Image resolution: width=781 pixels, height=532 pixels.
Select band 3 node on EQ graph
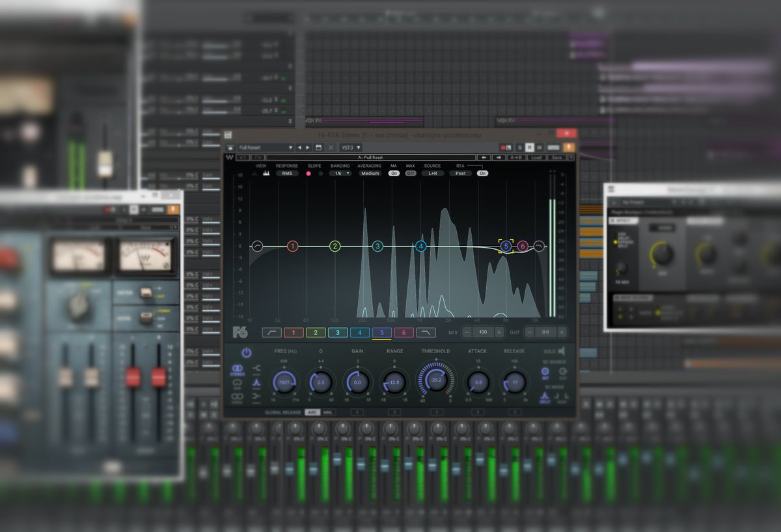point(377,246)
